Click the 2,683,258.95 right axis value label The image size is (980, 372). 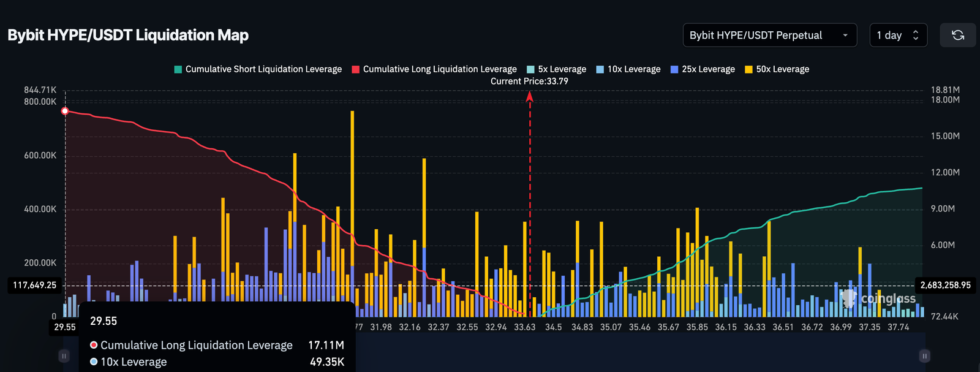945,285
